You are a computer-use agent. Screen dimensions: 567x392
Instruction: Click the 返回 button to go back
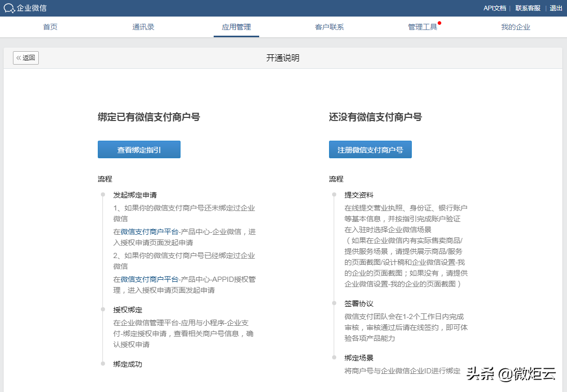pos(26,58)
